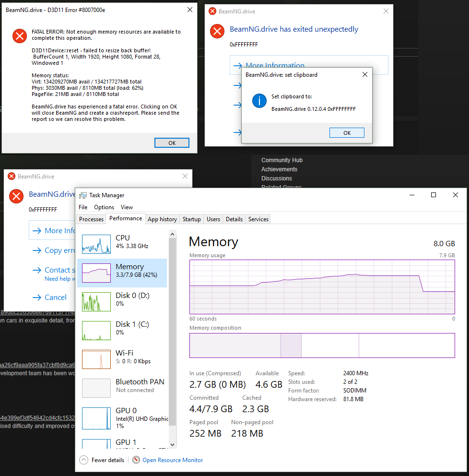Click "2400 MHz" speed value
The height and width of the screenshot is (476, 469).
[x=355, y=373]
